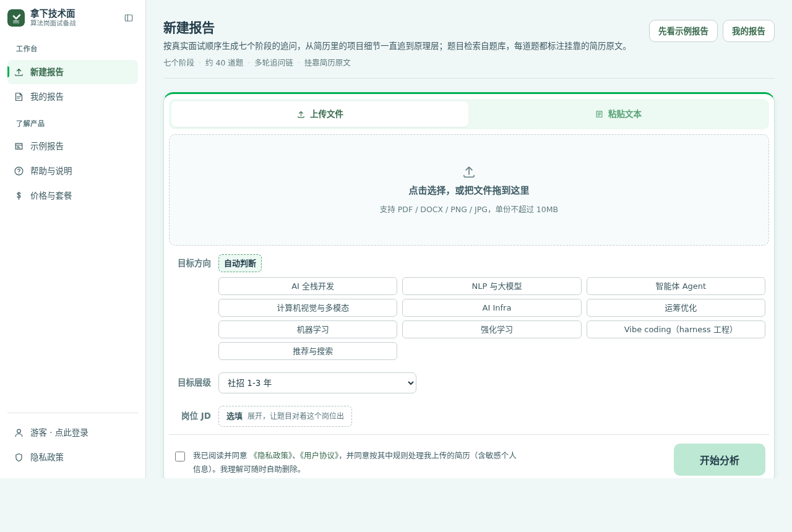Click the shield icon beside 隐私政策
Screen dimensions: 792x532
[x=19, y=458]
